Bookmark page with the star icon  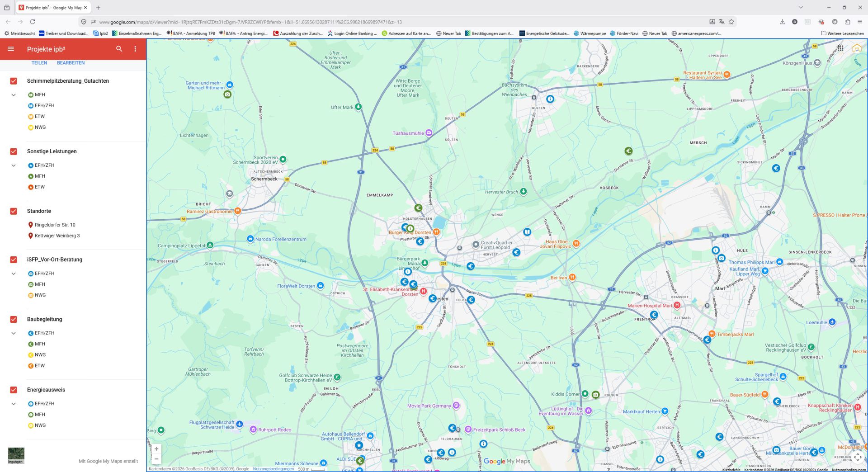pyautogui.click(x=731, y=22)
